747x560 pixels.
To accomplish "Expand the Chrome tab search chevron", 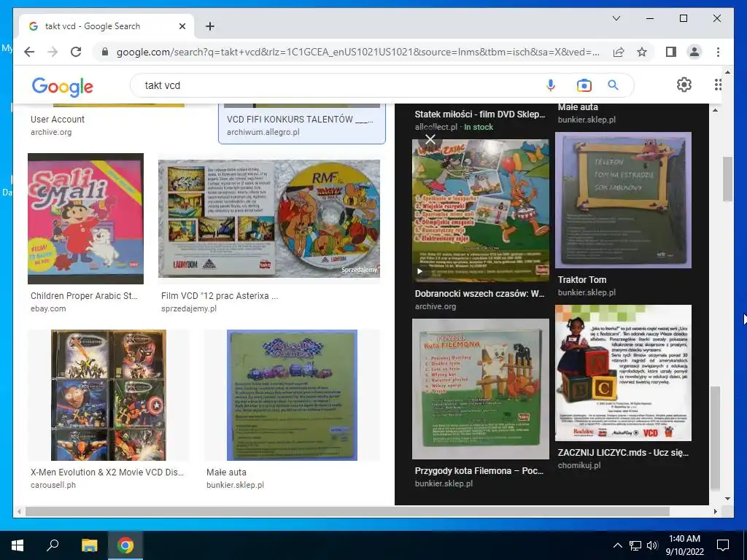I will 616,18.
